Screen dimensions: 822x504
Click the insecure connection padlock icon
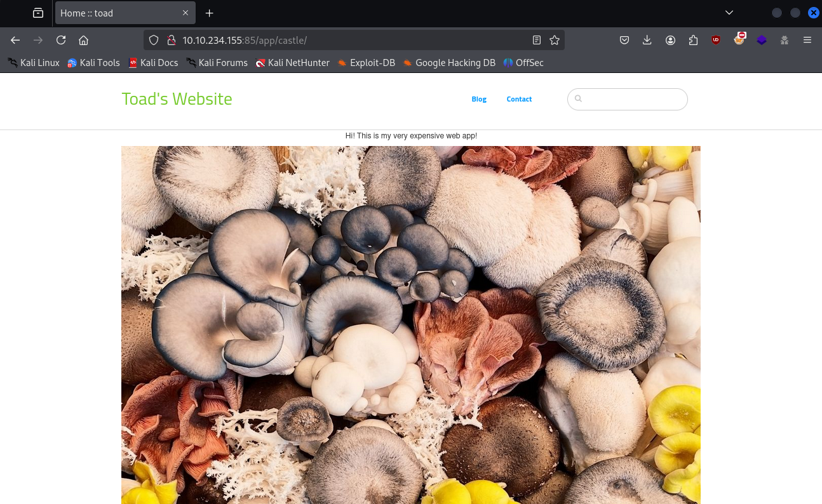170,40
